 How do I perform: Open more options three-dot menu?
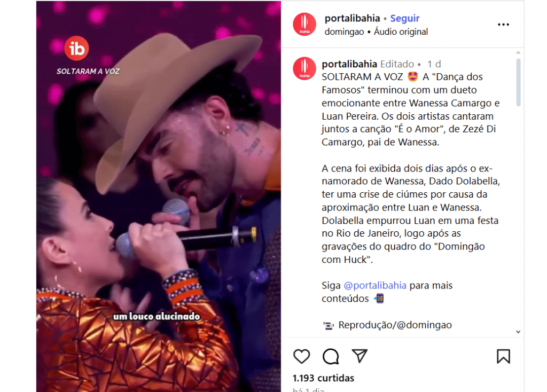(503, 25)
